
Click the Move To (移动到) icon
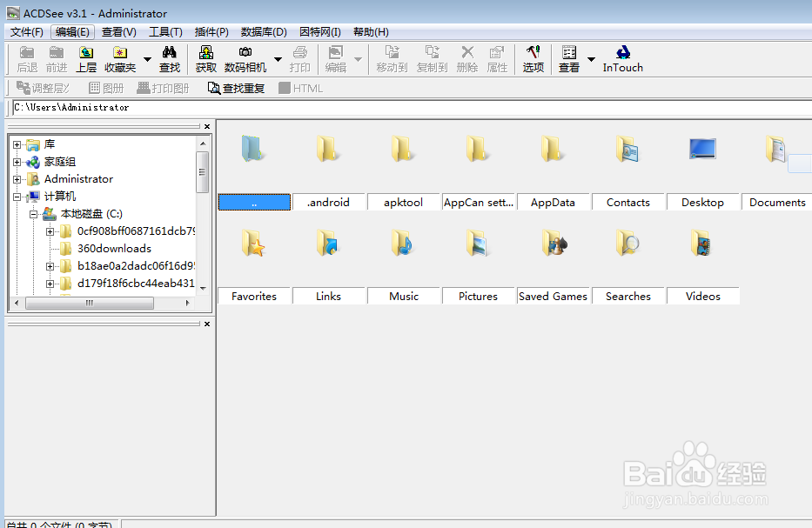(x=392, y=59)
